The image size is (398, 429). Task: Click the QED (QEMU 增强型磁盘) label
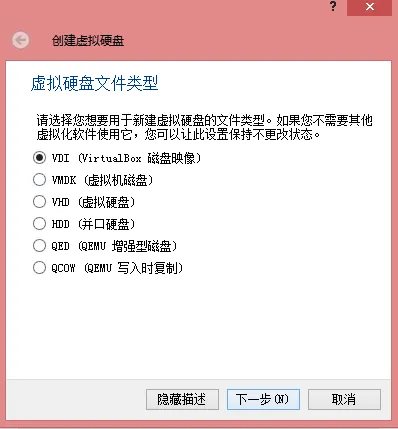click(x=114, y=246)
